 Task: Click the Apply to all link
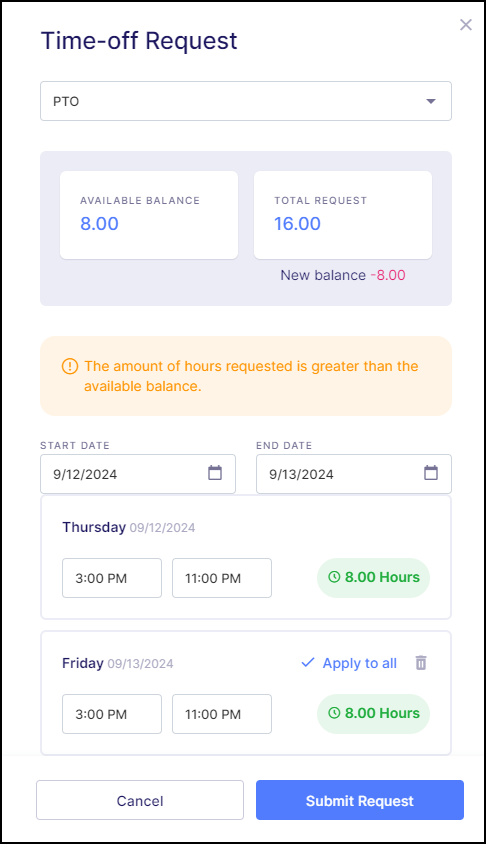click(360, 663)
